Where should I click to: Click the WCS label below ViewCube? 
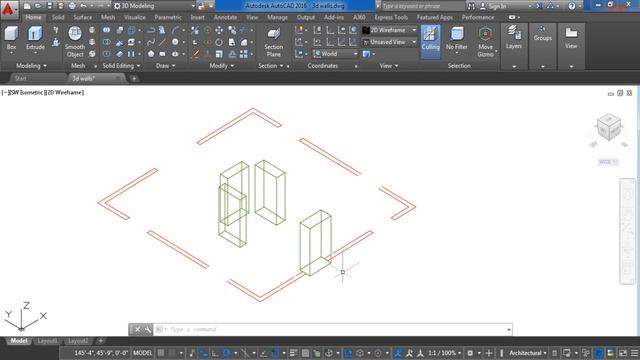(608, 162)
